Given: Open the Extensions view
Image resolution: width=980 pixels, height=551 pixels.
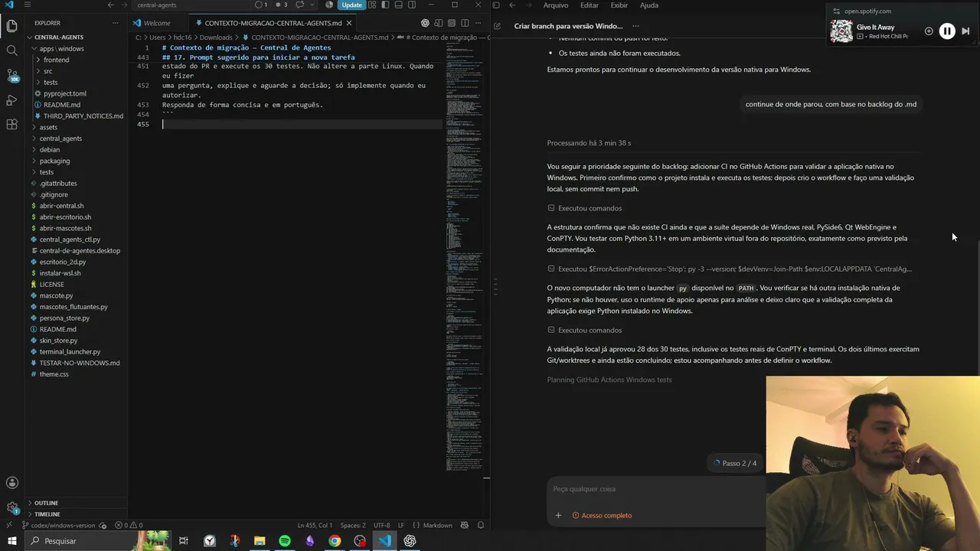Looking at the screenshot, I should point(11,124).
